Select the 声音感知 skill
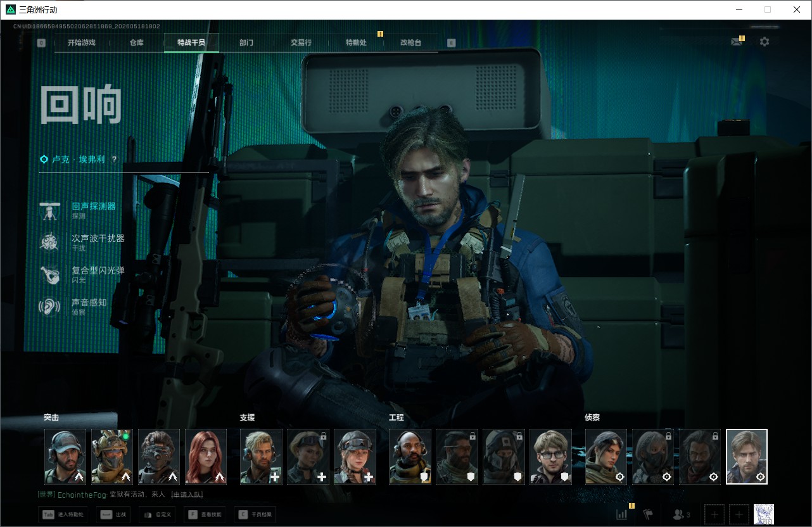Screen dimensions: 812x527 click(73, 306)
